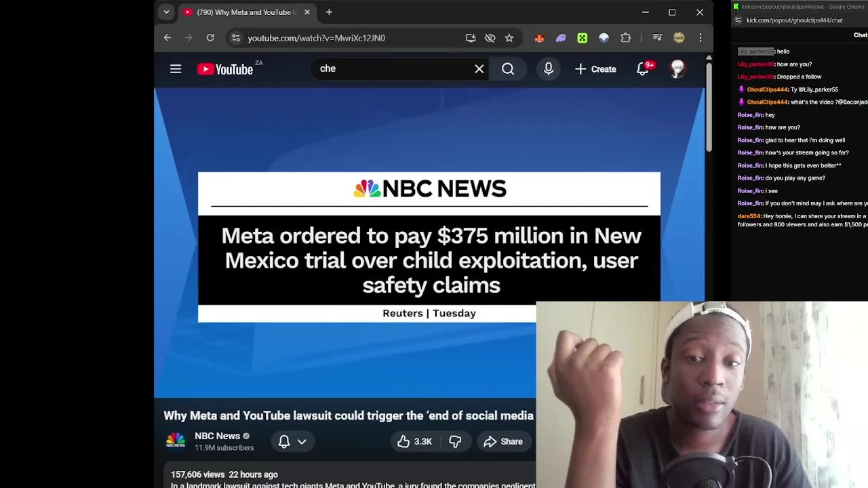Open the Create menu

point(595,69)
